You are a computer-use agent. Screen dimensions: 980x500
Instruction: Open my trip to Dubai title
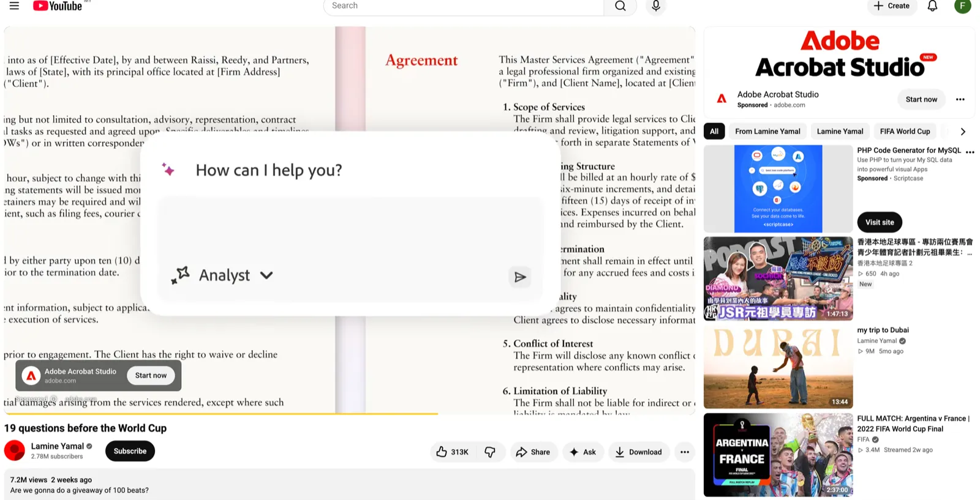coord(883,330)
